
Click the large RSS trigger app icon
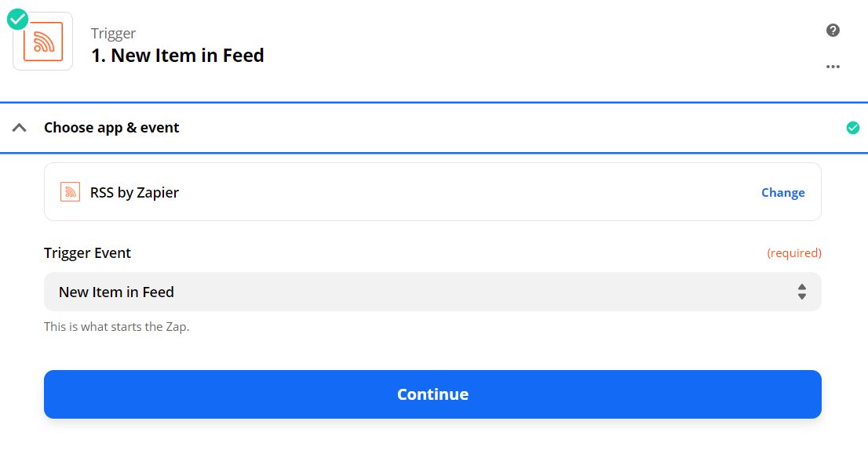[43, 42]
